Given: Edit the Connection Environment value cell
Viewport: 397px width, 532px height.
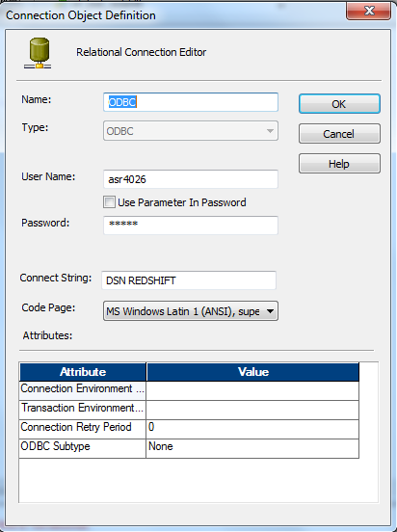Looking at the screenshot, I should (x=252, y=390).
